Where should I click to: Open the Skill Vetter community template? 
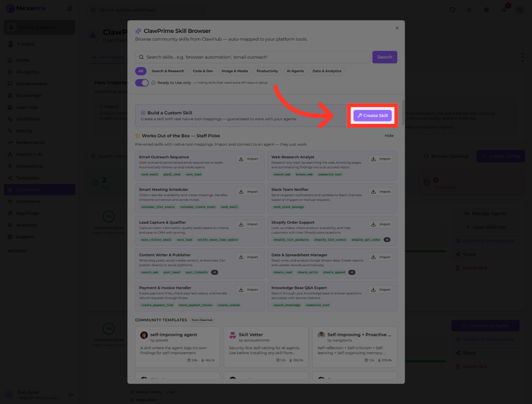coord(266,347)
